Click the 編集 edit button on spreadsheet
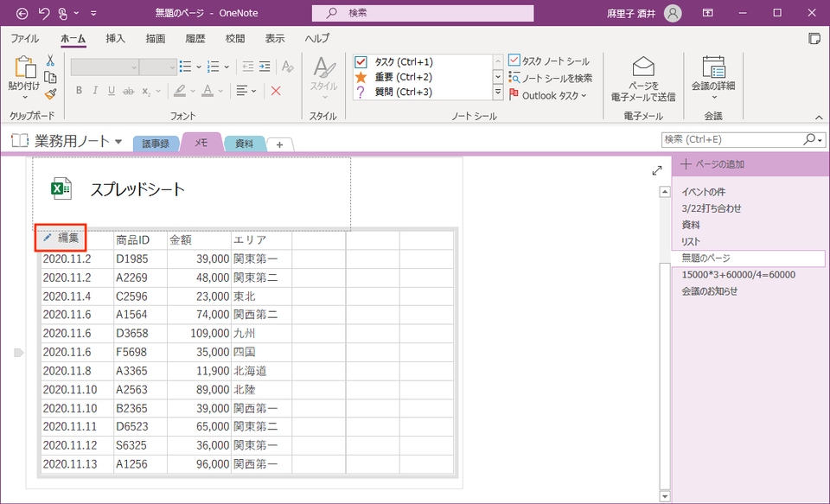 pyautogui.click(x=61, y=239)
